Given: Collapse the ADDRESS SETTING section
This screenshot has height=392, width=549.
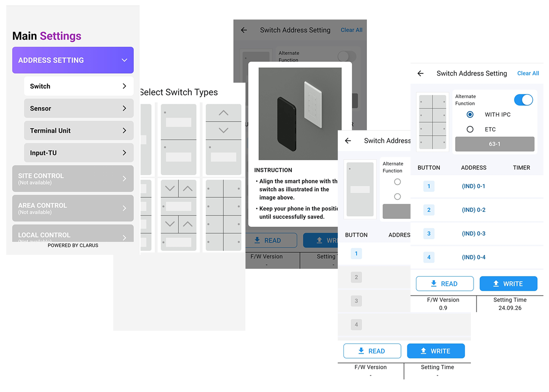Looking at the screenshot, I should (x=73, y=60).
